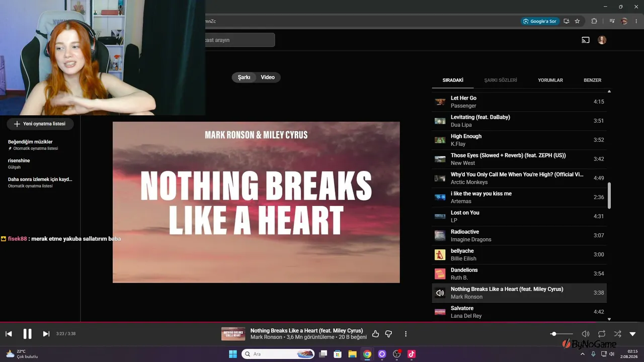
Task: Play Lost on You by LP
Action: point(519,217)
